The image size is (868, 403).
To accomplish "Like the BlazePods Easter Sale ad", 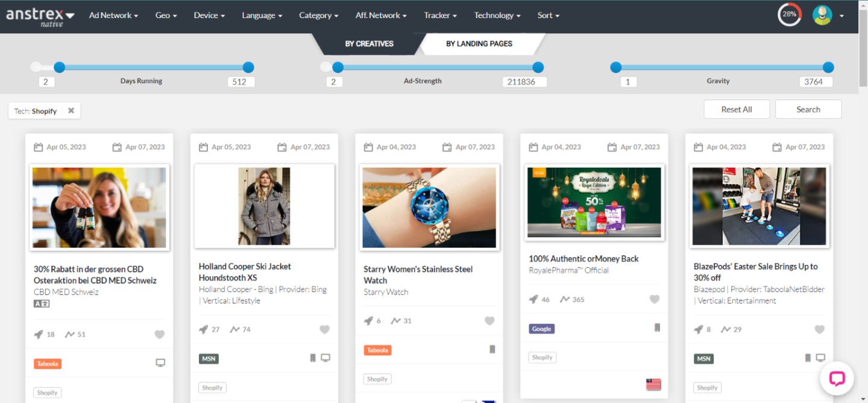I will [x=819, y=329].
